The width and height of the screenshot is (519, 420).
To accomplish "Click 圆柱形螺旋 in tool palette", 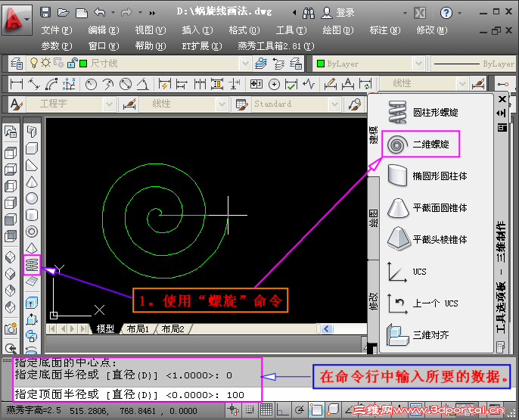I will point(423,112).
